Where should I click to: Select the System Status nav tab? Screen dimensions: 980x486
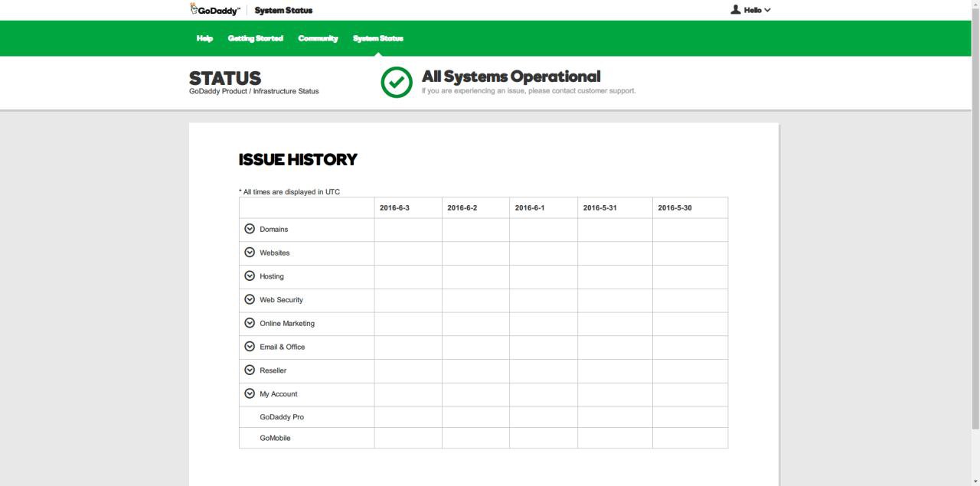point(377,38)
